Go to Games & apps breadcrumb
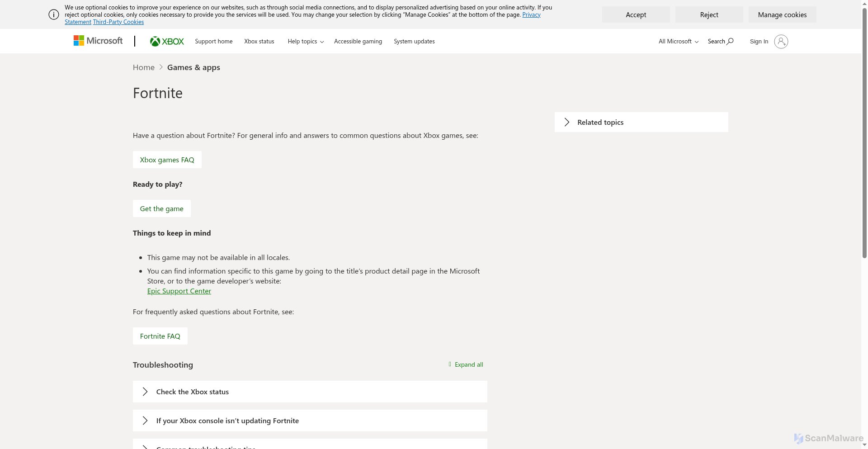The width and height of the screenshot is (868, 449). click(x=193, y=67)
